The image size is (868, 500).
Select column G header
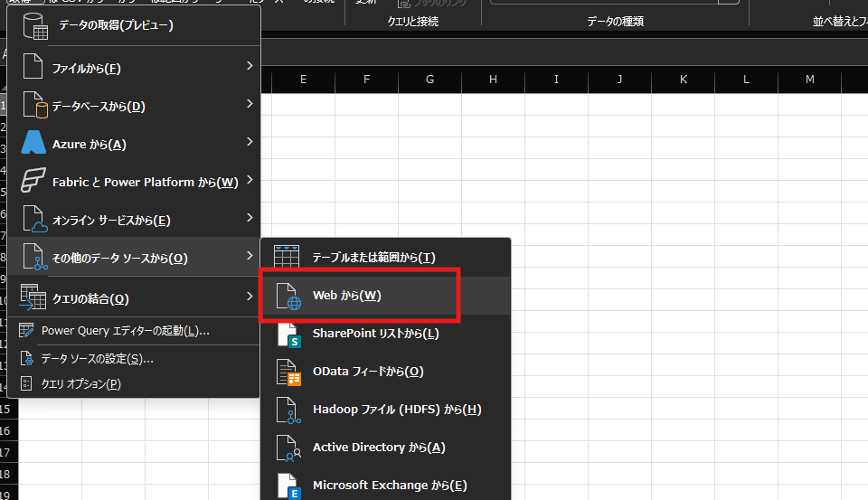429,80
